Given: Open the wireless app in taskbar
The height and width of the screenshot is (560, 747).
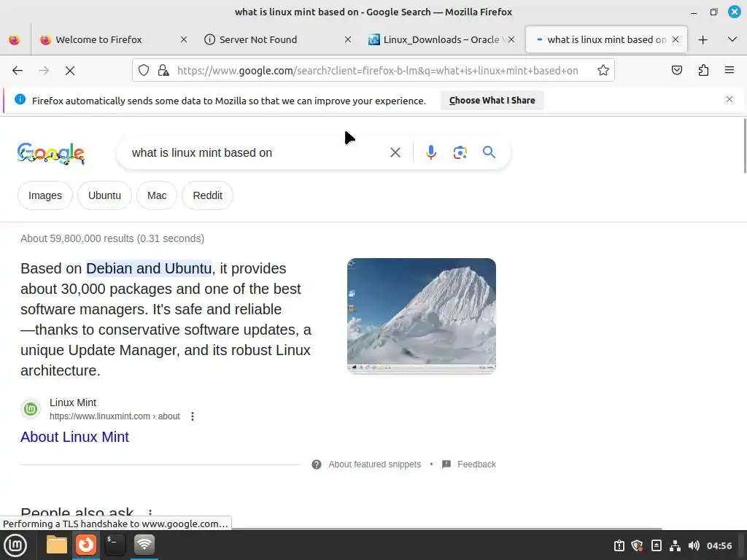Looking at the screenshot, I should coord(144,545).
